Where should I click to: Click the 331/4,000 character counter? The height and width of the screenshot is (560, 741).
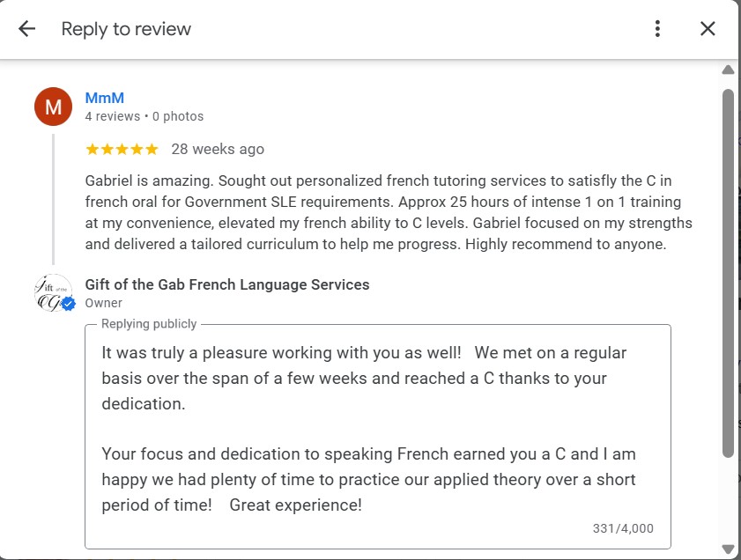point(624,528)
